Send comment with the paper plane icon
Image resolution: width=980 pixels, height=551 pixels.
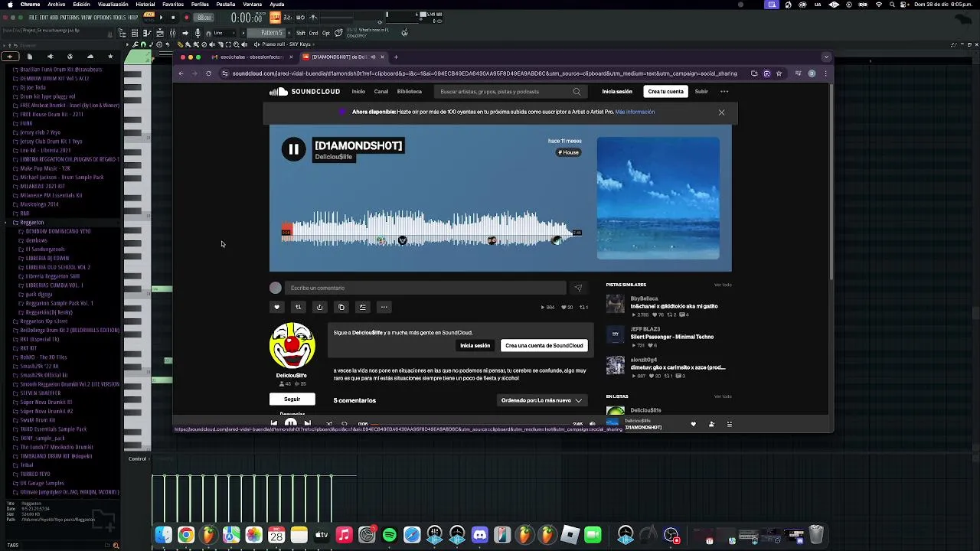pos(578,288)
